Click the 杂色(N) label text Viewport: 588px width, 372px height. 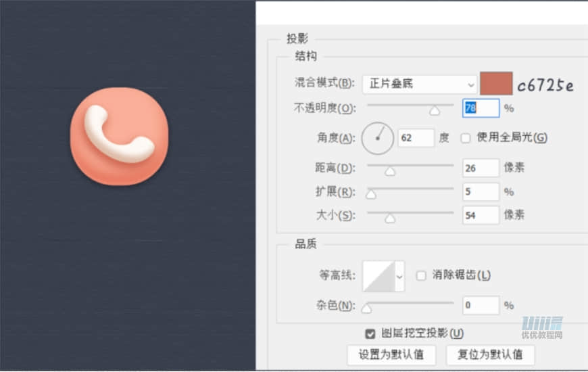tap(336, 306)
